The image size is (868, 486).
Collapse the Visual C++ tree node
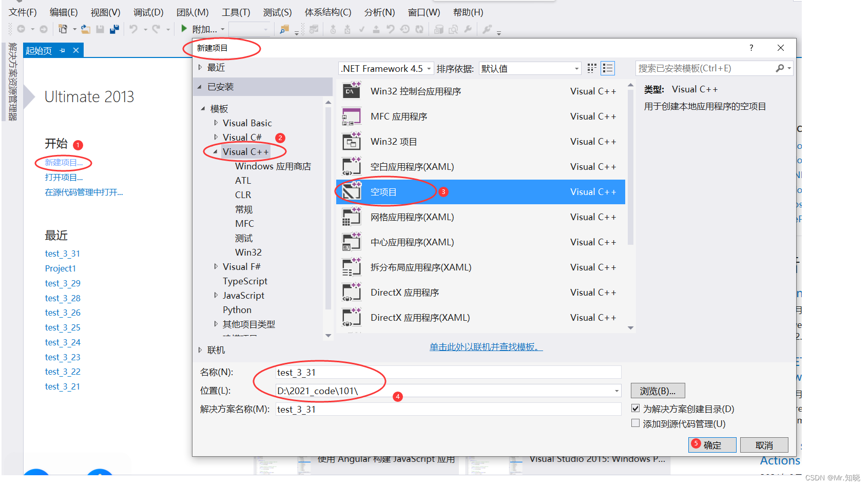pos(216,152)
